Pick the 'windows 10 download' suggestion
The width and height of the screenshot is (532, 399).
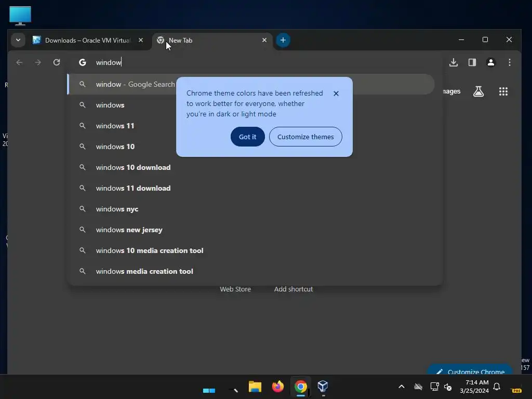251,167
